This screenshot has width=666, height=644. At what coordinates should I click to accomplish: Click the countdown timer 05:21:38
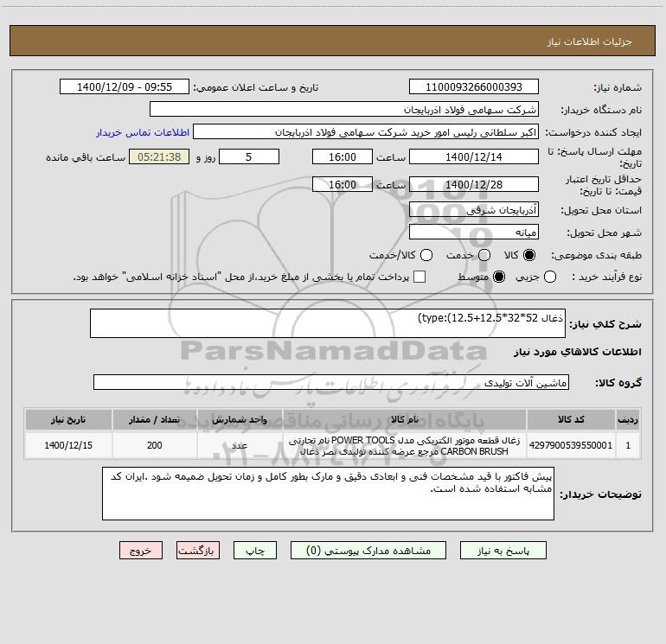point(159,157)
